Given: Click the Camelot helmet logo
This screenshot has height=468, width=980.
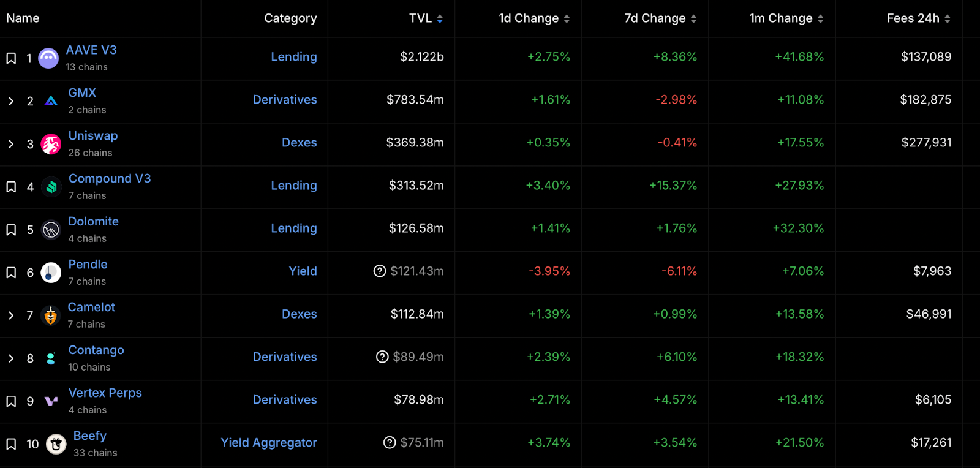Looking at the screenshot, I should point(51,315).
